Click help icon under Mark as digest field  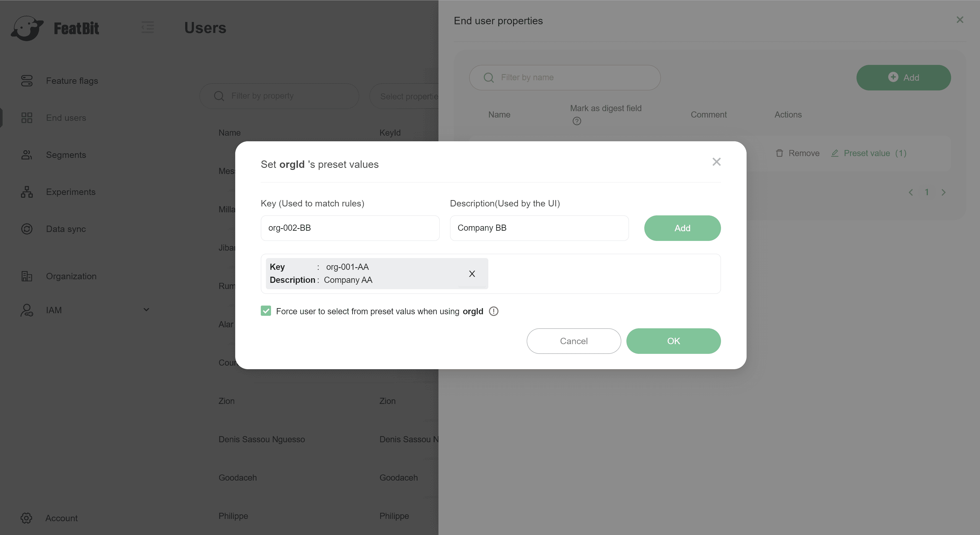[577, 121]
